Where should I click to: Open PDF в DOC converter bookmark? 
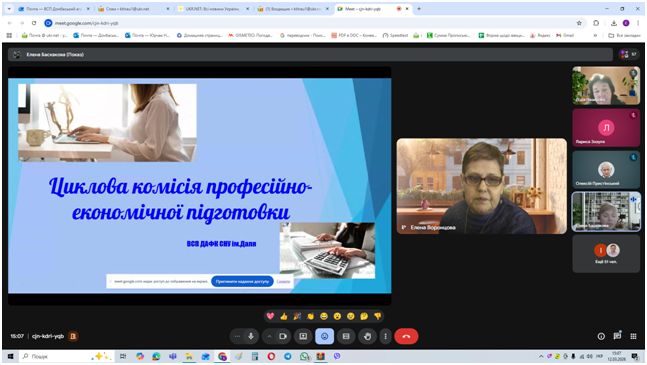click(x=354, y=35)
